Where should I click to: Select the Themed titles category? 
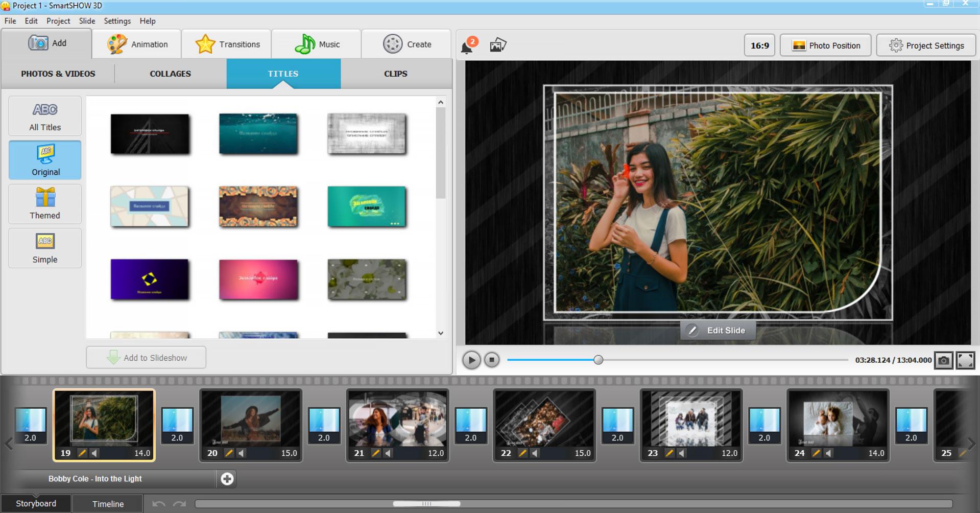point(45,204)
